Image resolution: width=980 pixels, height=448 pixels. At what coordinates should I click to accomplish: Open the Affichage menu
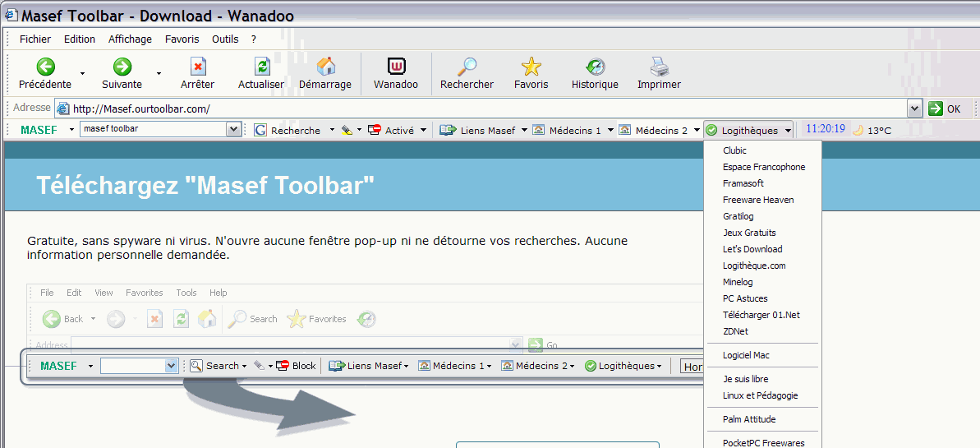click(130, 39)
